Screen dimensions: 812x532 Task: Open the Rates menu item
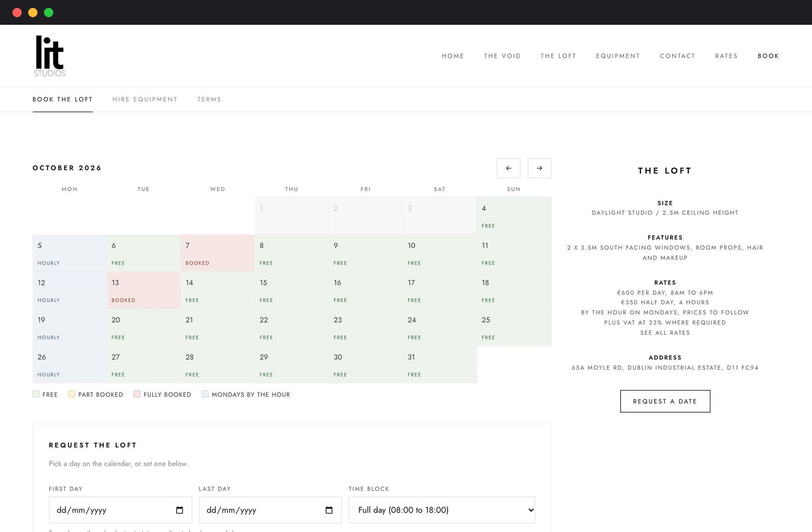pos(726,56)
